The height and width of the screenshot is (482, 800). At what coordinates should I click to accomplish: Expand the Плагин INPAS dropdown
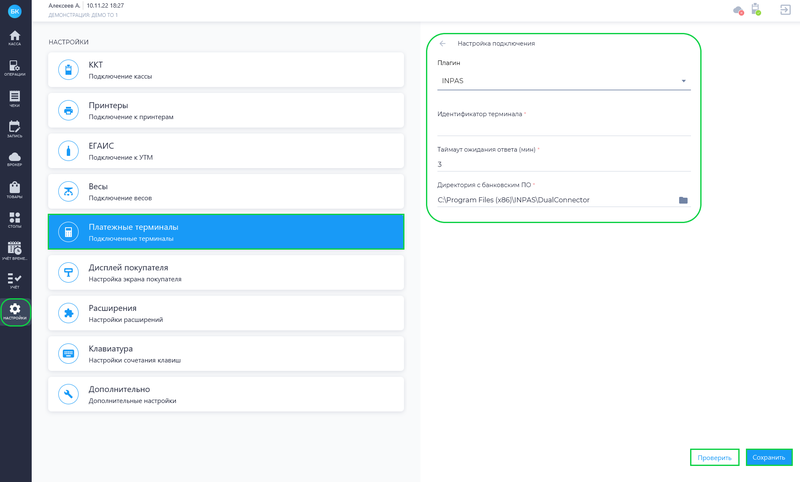point(564,81)
